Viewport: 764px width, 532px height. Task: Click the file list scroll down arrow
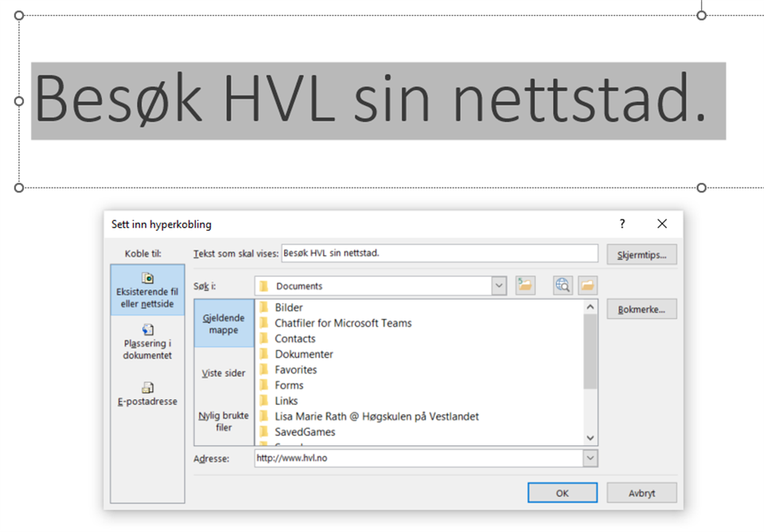point(590,437)
